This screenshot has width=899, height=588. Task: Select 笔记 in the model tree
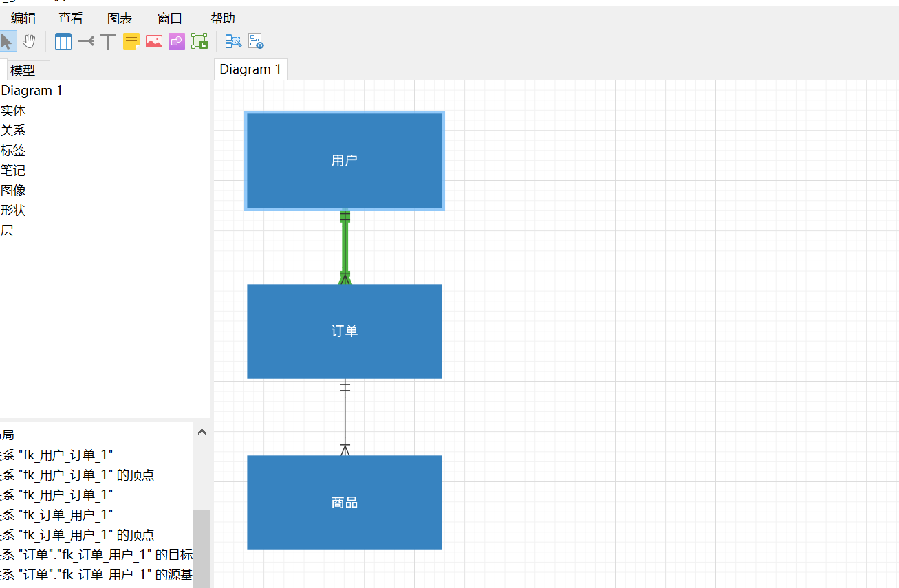13,170
